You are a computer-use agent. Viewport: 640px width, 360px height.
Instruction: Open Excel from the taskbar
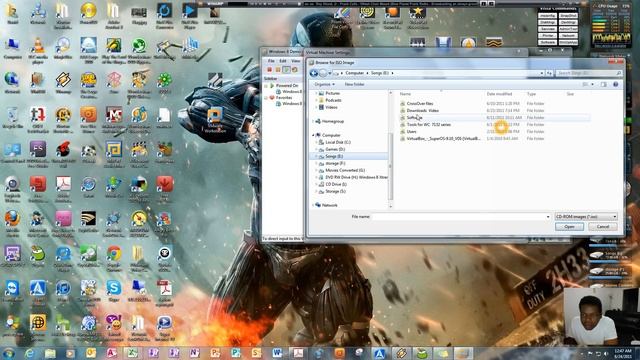[x=133, y=353]
